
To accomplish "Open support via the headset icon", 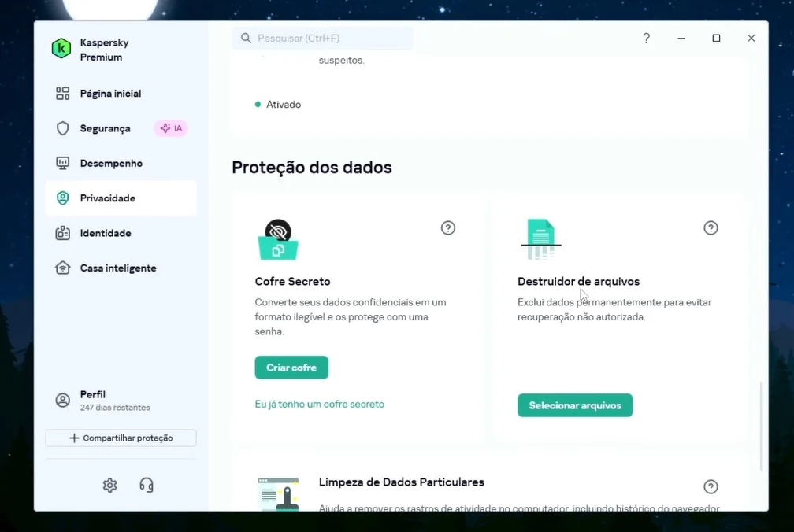I will tap(147, 486).
